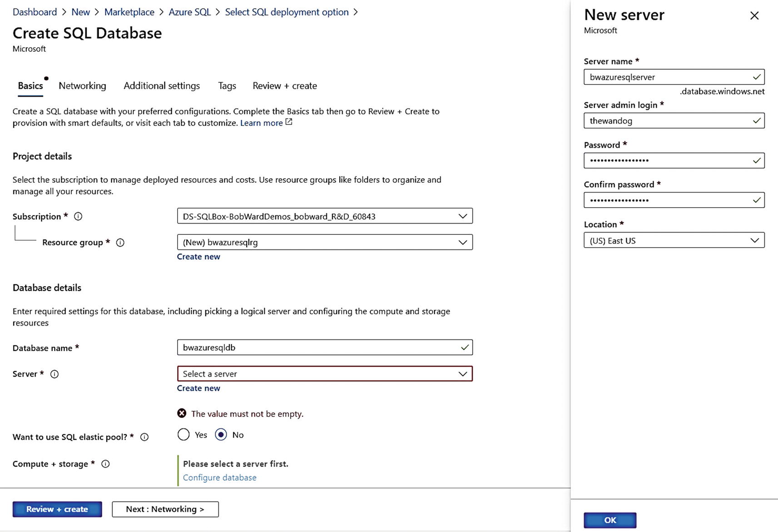Go to Dashboard breadcrumb
This screenshot has width=778, height=532.
[35, 12]
